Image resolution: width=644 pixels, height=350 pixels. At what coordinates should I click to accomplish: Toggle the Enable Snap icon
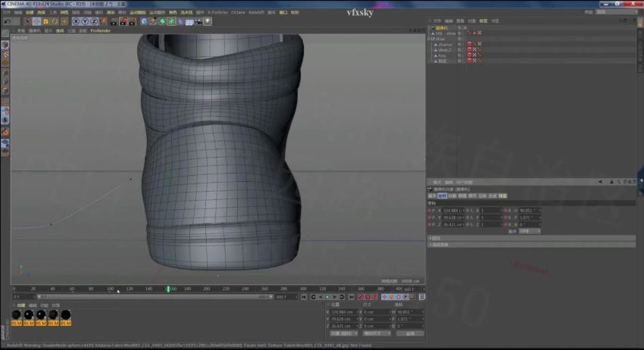coord(5,133)
